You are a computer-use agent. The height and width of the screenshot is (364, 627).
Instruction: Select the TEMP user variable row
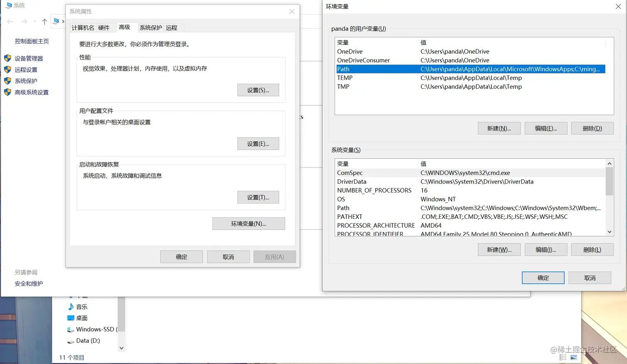[471, 78]
